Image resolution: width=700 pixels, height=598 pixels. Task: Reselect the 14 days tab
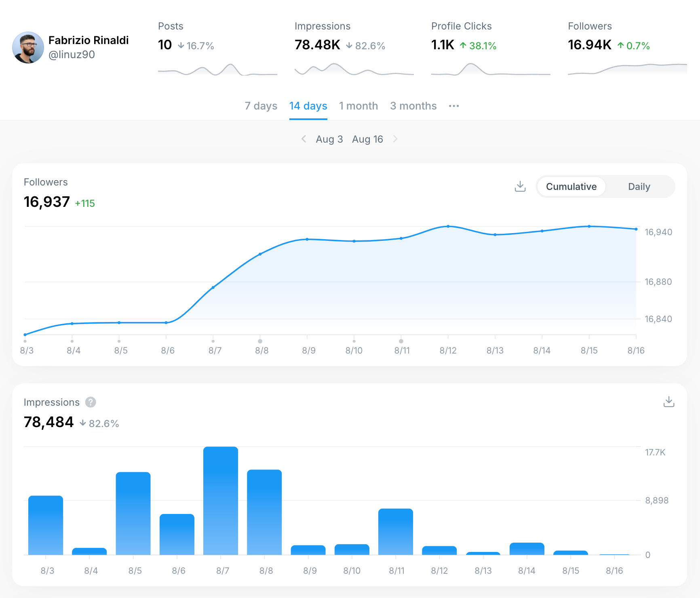click(308, 106)
